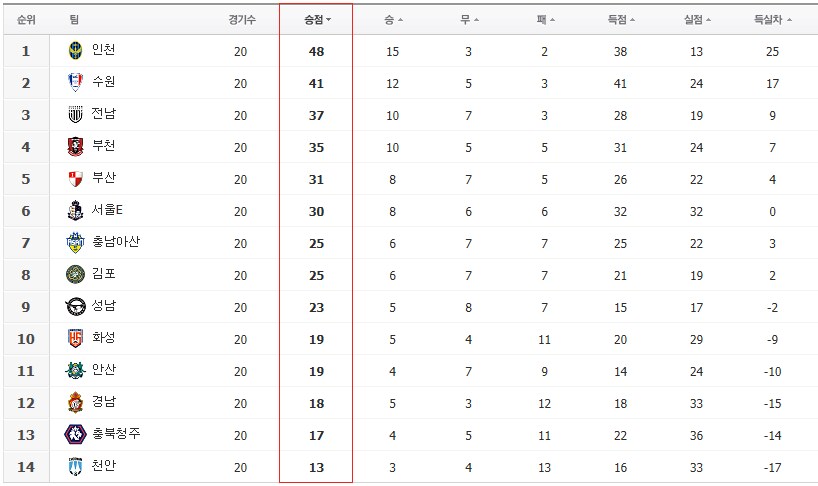Click the 충북청주 hexagon crest

pyautogui.click(x=76, y=434)
